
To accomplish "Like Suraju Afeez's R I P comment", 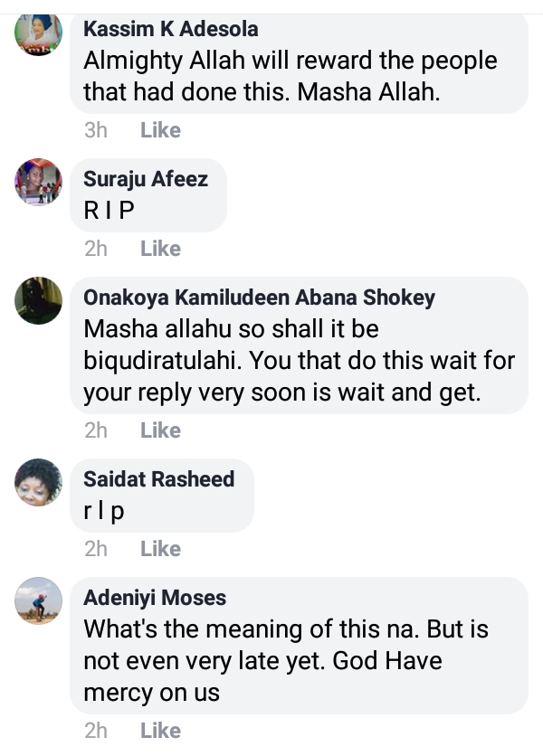I will [x=160, y=249].
